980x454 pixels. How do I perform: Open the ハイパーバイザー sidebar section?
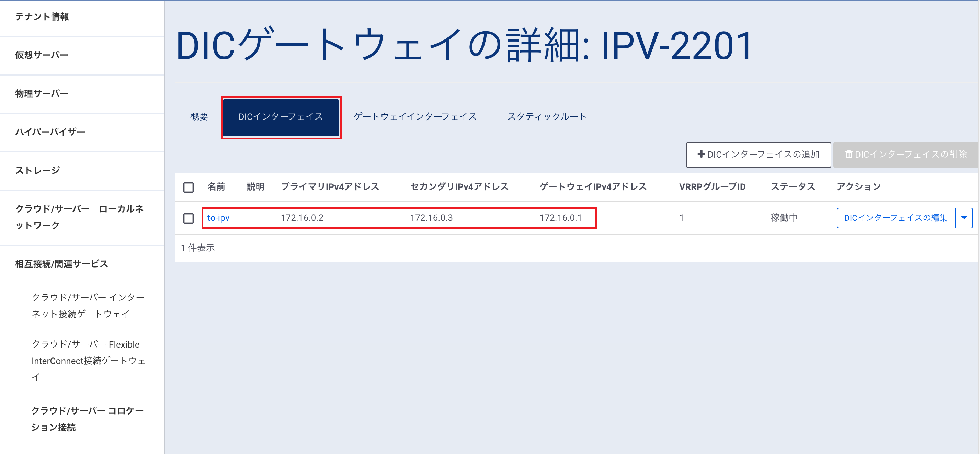tap(50, 132)
